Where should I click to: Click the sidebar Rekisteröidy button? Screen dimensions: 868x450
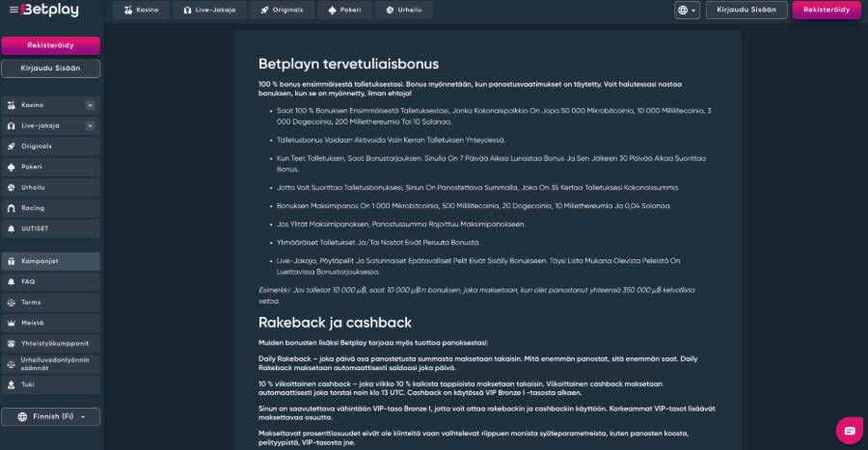pyautogui.click(x=51, y=45)
